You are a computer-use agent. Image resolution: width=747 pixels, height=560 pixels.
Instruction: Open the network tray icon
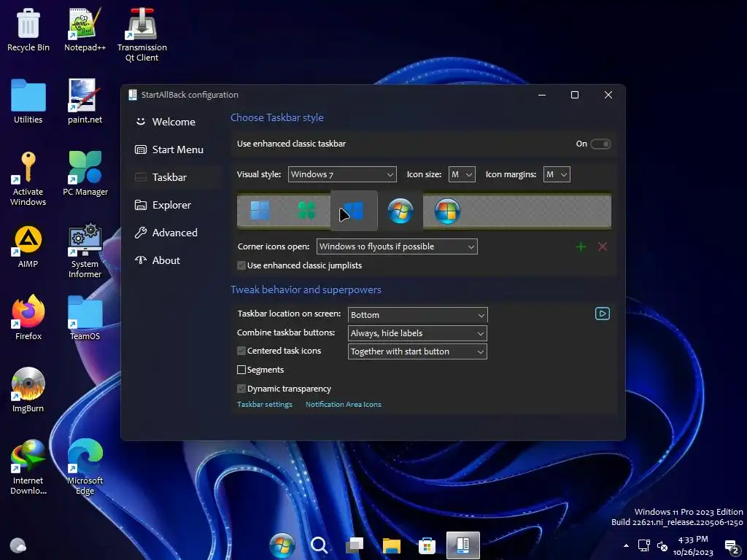pyautogui.click(x=644, y=545)
